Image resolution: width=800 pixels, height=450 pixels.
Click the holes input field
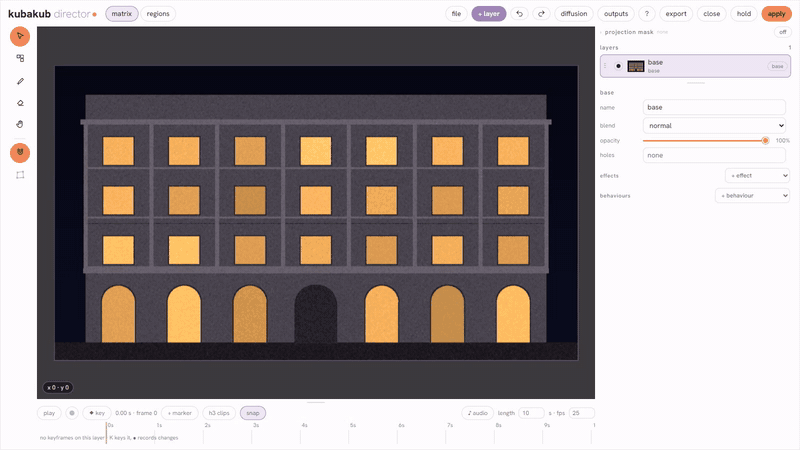714,155
